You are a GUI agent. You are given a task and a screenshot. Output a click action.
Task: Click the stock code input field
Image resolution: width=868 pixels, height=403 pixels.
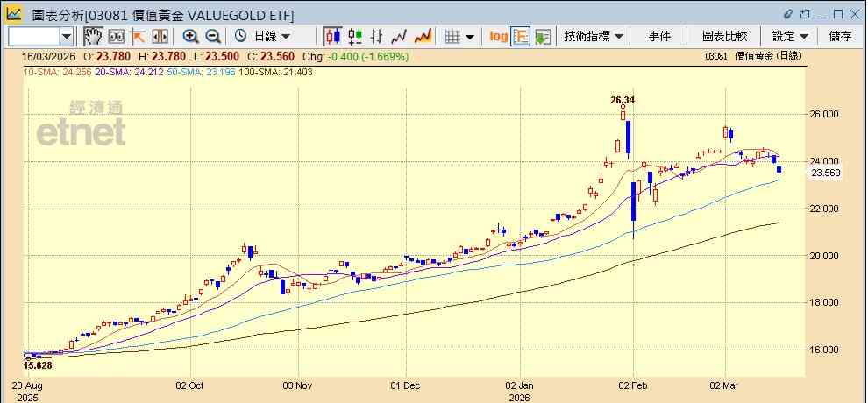pos(34,37)
